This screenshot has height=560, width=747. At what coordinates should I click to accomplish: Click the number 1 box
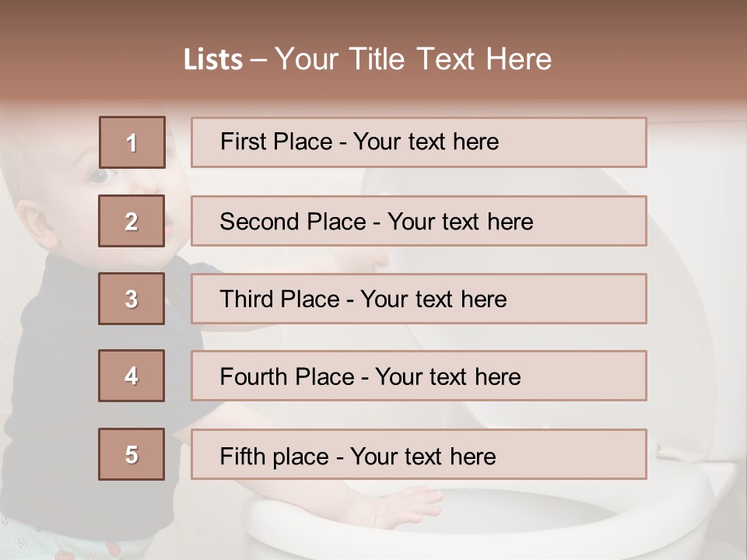click(x=132, y=142)
